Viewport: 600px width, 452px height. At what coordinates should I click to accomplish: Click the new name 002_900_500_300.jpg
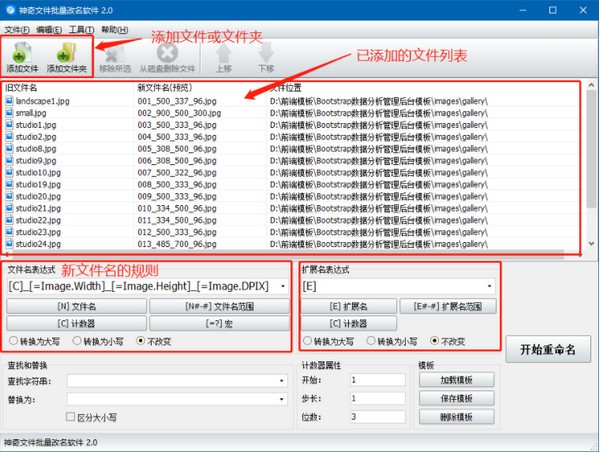pyautogui.click(x=179, y=113)
